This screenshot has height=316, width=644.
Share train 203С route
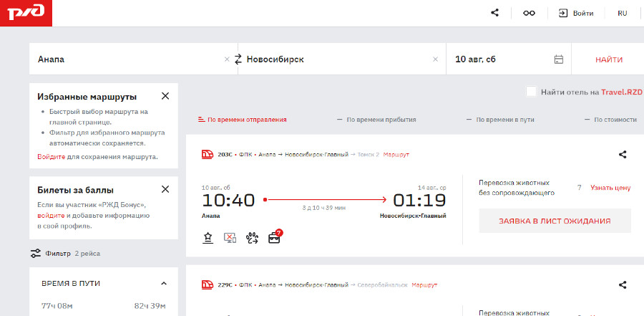click(x=623, y=154)
